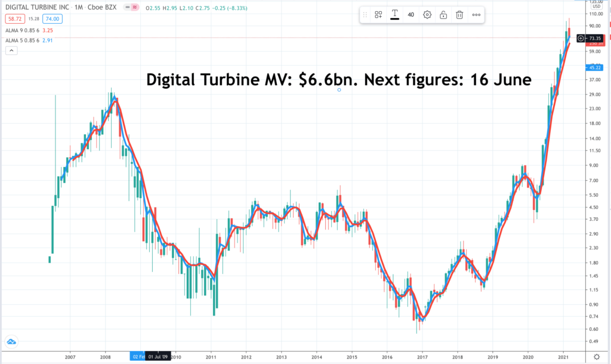Toggle the lock icon on the drawing
The image size is (611, 364).
[x=443, y=15]
